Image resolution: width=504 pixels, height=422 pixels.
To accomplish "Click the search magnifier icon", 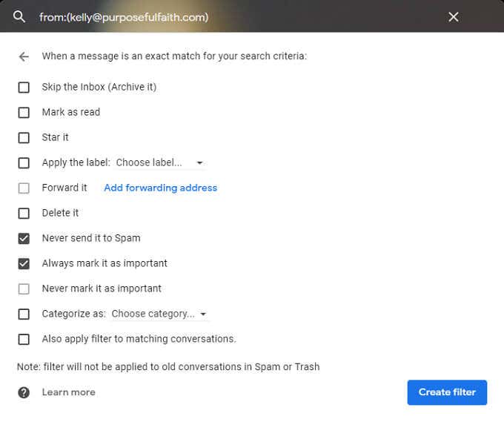I will pos(20,16).
